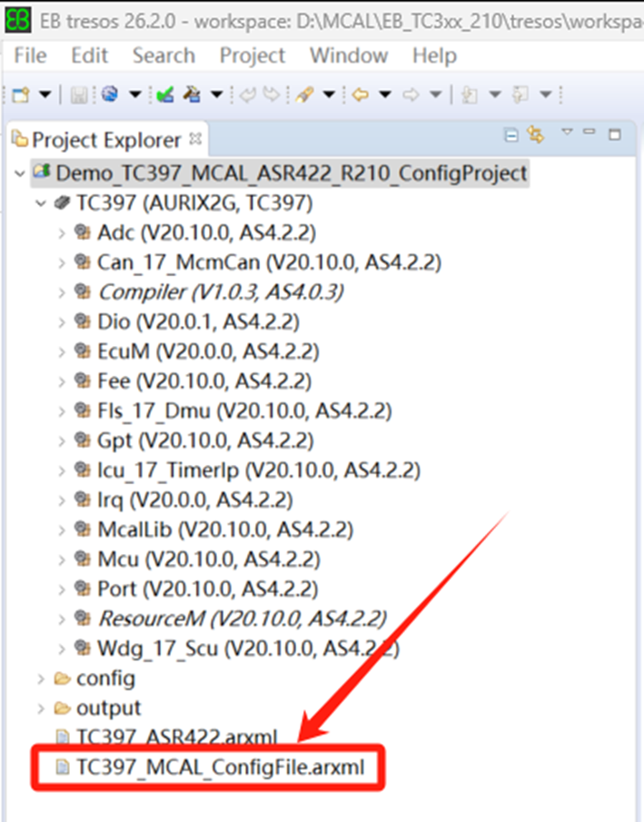Expand the output folder

41,708
